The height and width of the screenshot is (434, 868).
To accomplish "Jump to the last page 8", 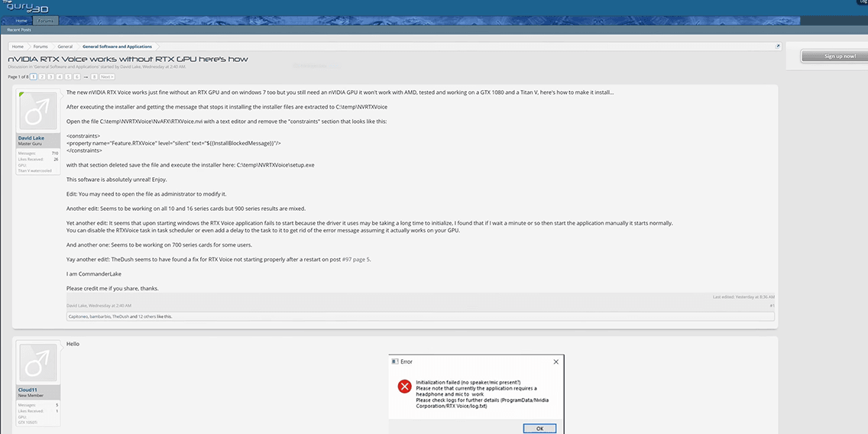I will pos(95,77).
